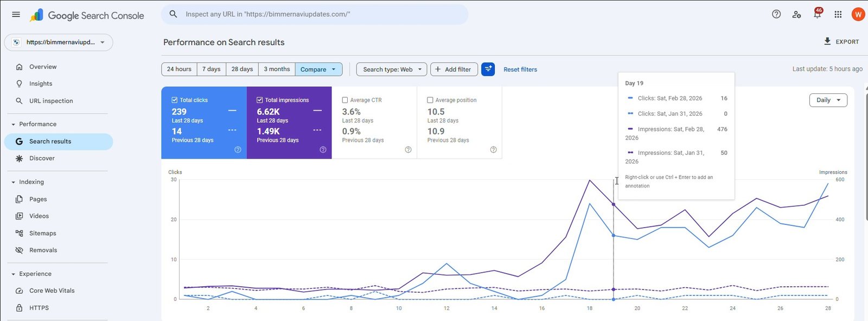Image resolution: width=868 pixels, height=321 pixels.
Task: Select the 3 months range tab
Action: (277, 69)
